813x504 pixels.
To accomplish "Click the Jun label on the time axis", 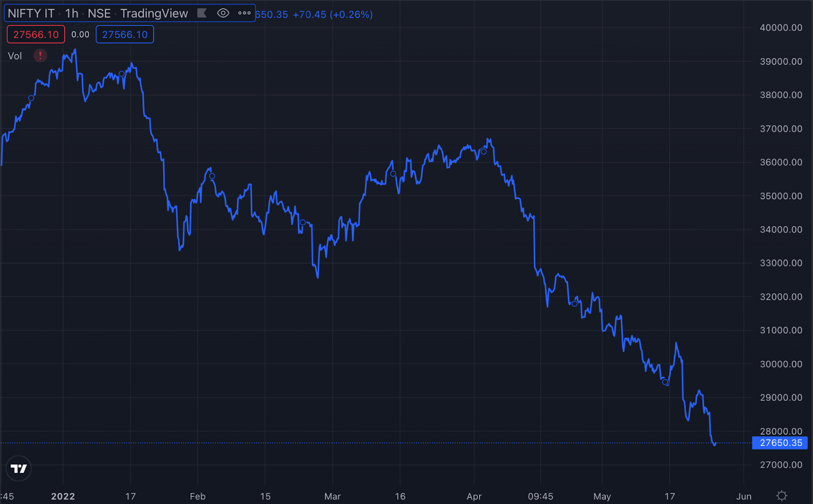I will (x=744, y=496).
